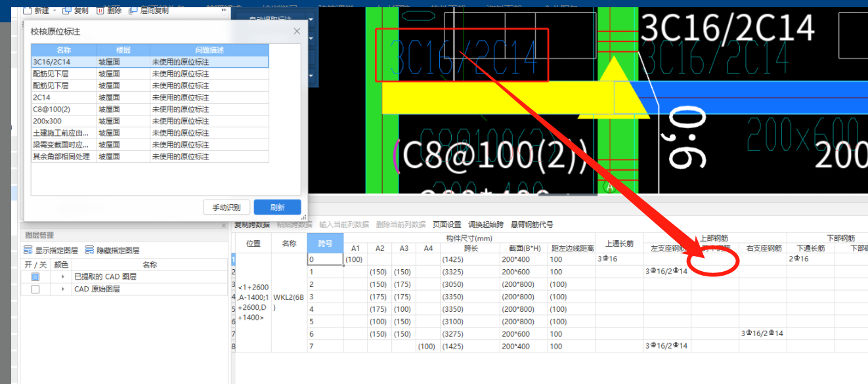Open the 新建 dropdown arrow
Screen dimensions: 868x384
point(54,11)
